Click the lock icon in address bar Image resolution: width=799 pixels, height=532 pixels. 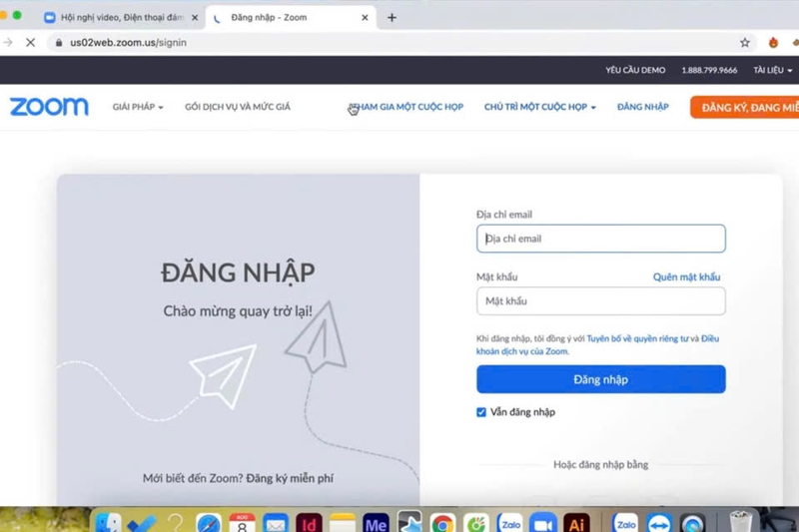[59, 43]
